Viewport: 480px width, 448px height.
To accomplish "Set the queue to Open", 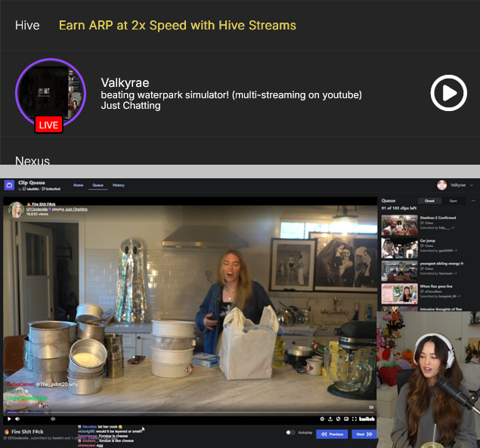I will [453, 201].
